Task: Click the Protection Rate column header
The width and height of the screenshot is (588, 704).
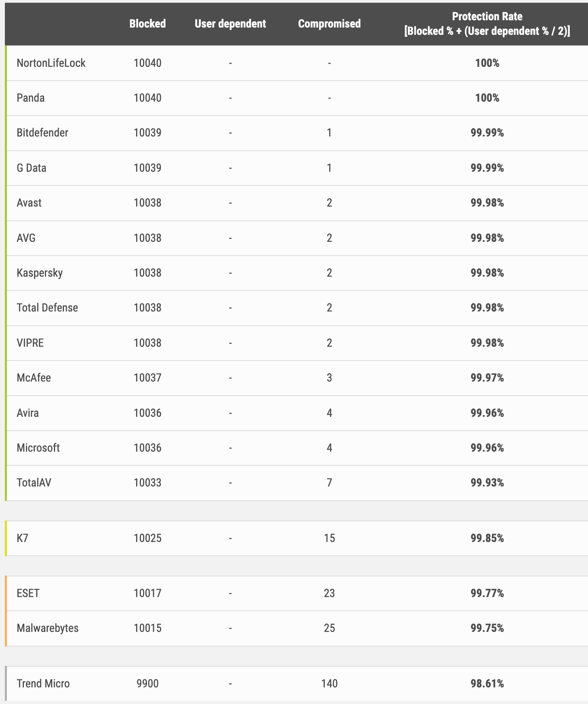Action: [487, 23]
